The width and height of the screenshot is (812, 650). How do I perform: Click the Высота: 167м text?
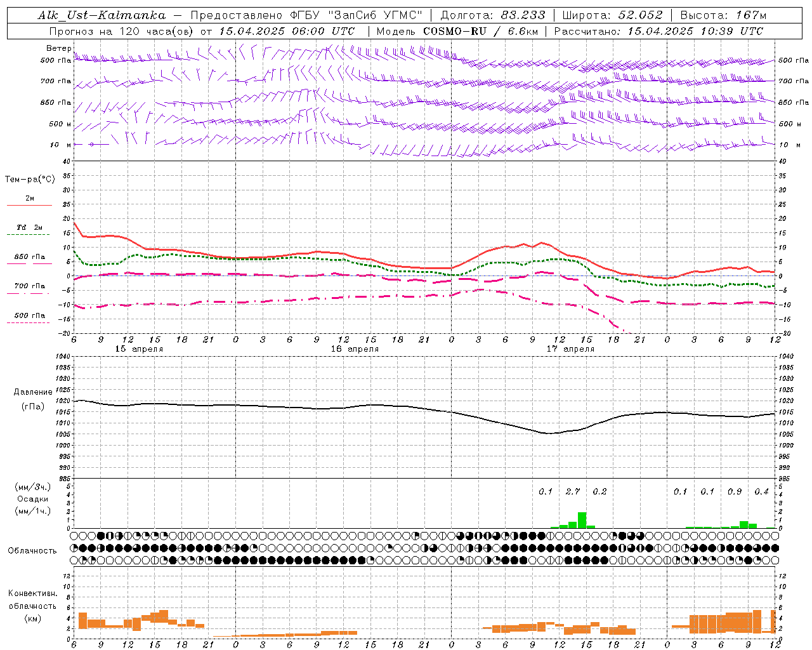coord(723,15)
